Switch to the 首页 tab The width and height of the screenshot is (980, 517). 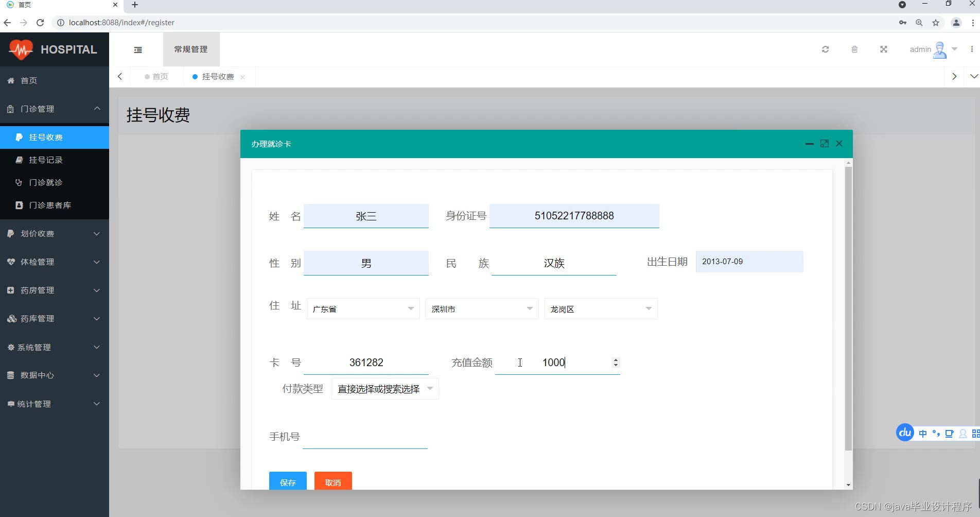pos(156,76)
